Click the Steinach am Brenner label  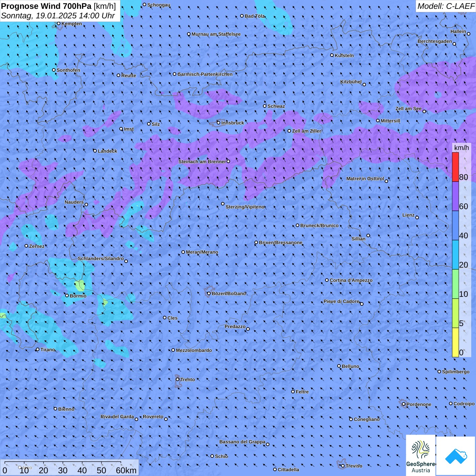(x=202, y=161)
